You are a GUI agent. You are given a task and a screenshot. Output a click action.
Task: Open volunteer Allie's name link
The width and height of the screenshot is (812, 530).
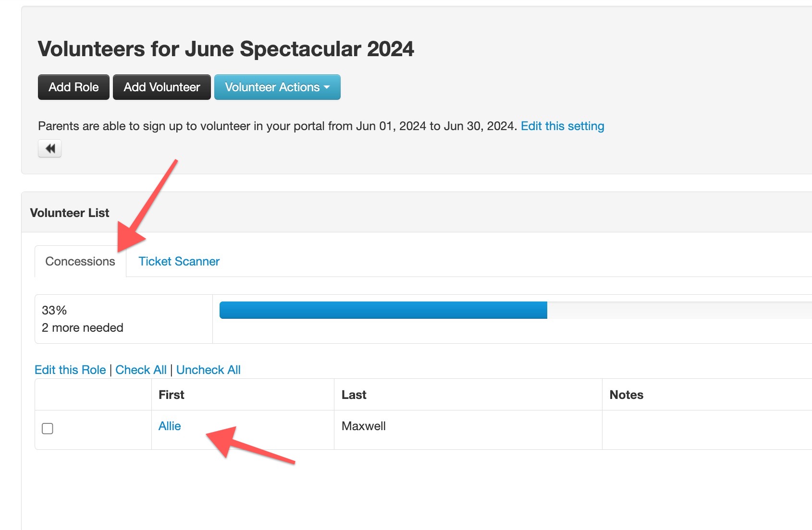(170, 426)
